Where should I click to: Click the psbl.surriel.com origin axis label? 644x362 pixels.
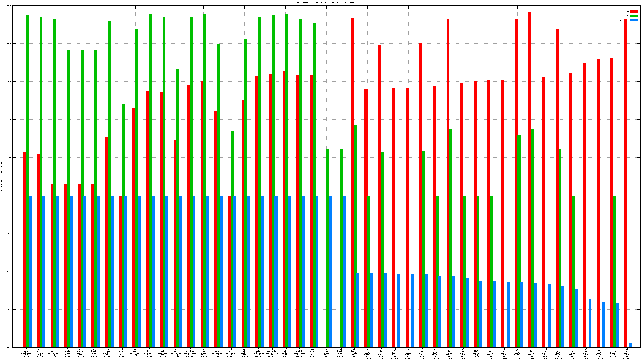(x=163, y=353)
